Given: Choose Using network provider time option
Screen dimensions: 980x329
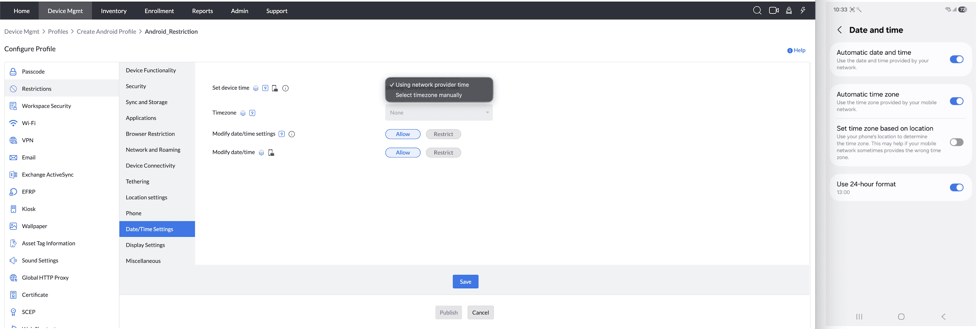Looking at the screenshot, I should [x=439, y=85].
